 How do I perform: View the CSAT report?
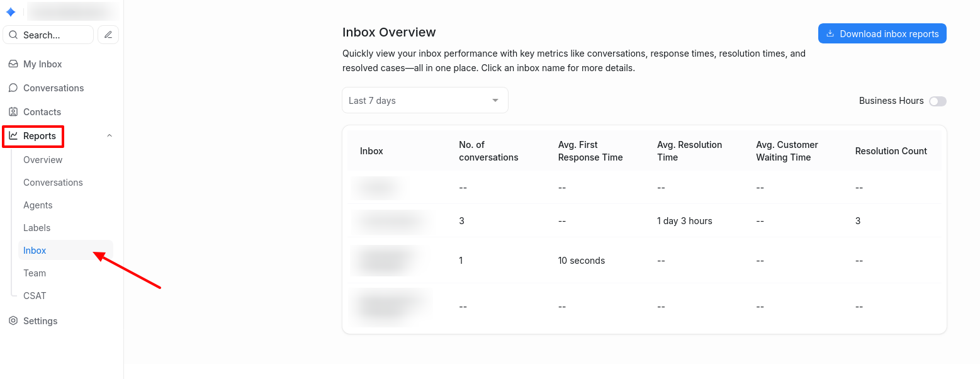(35, 296)
